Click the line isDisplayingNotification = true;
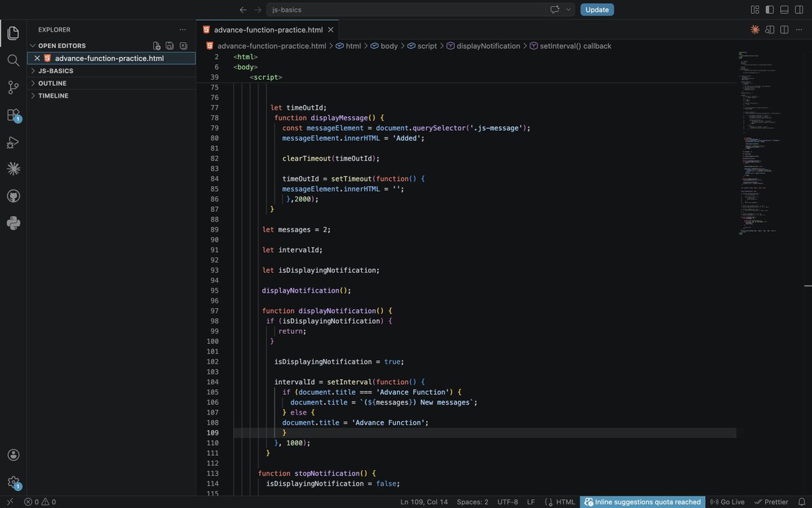The height and width of the screenshot is (508, 812). pyautogui.click(x=339, y=362)
